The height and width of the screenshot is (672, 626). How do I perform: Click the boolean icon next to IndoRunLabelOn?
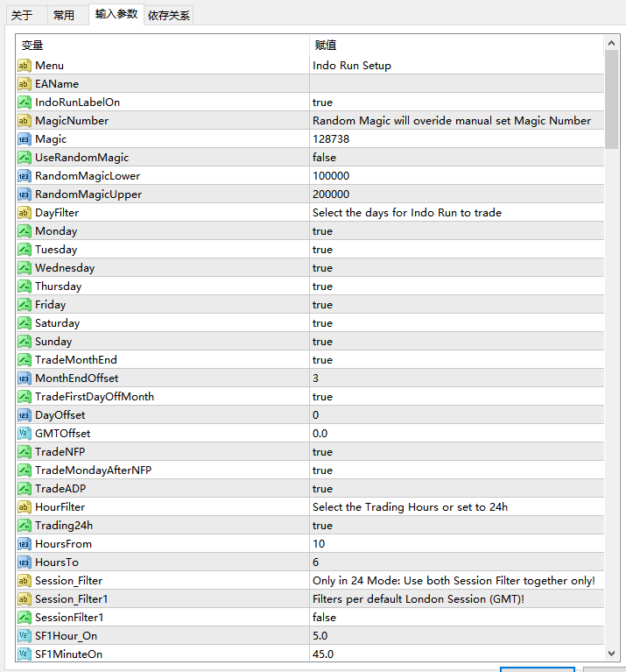pyautogui.click(x=25, y=103)
